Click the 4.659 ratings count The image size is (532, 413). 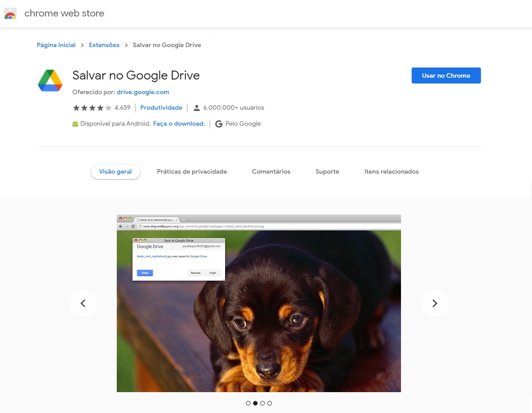point(123,107)
